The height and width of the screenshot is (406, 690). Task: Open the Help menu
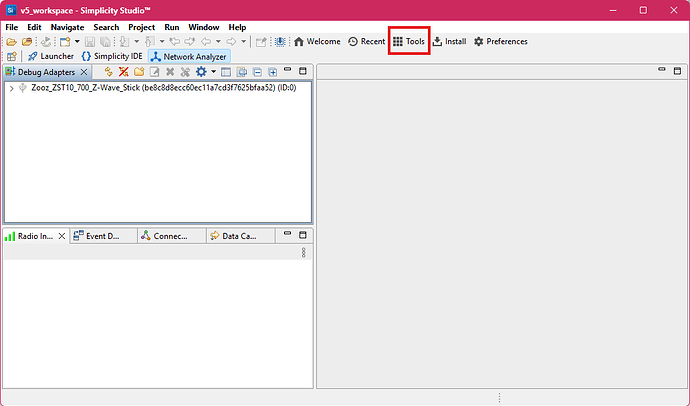pyautogui.click(x=237, y=27)
